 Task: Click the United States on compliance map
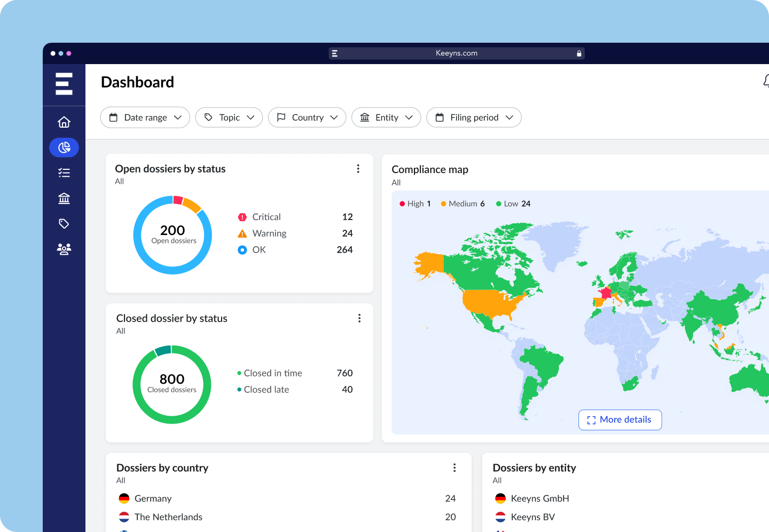point(491,303)
